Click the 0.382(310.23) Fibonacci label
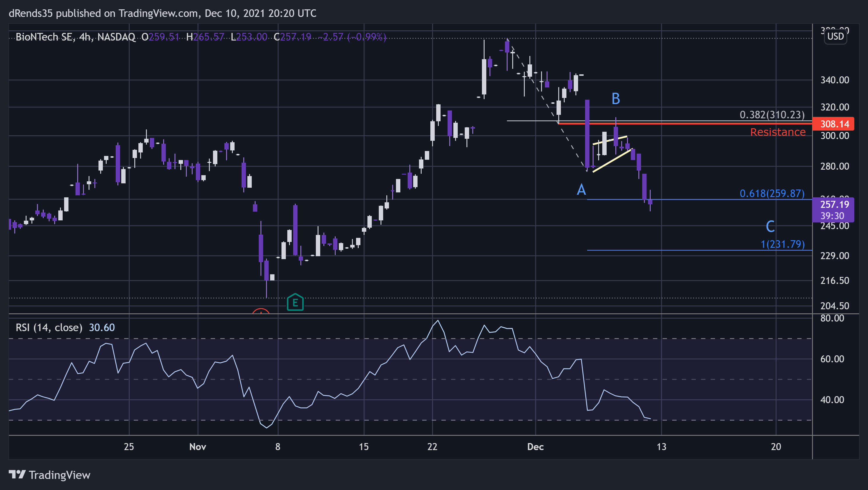 (x=772, y=115)
